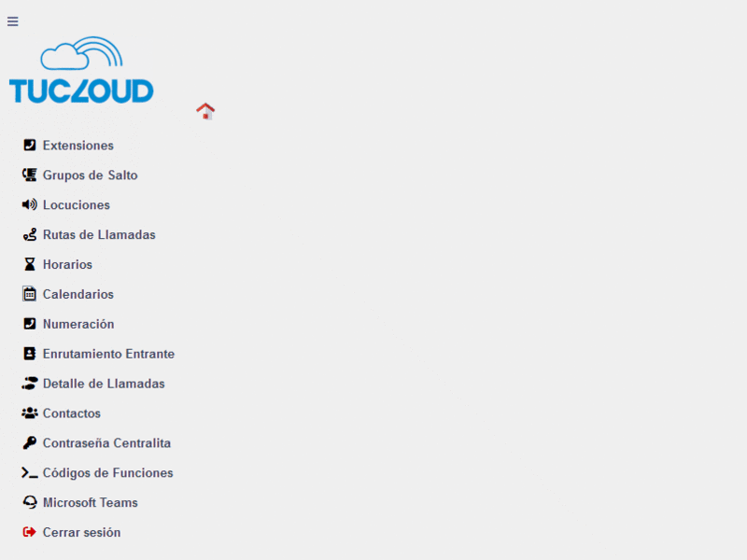Open the Extensiones menu entry

tap(78, 145)
